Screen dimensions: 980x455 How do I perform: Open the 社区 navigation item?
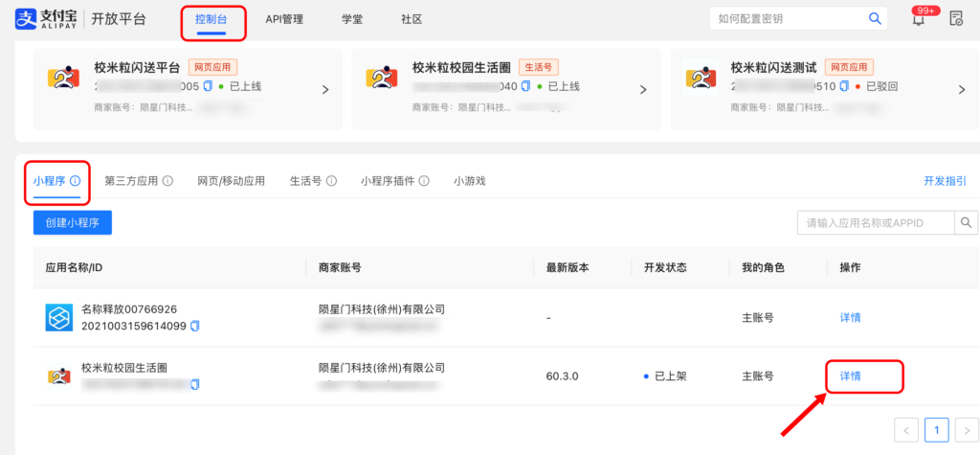[412, 19]
